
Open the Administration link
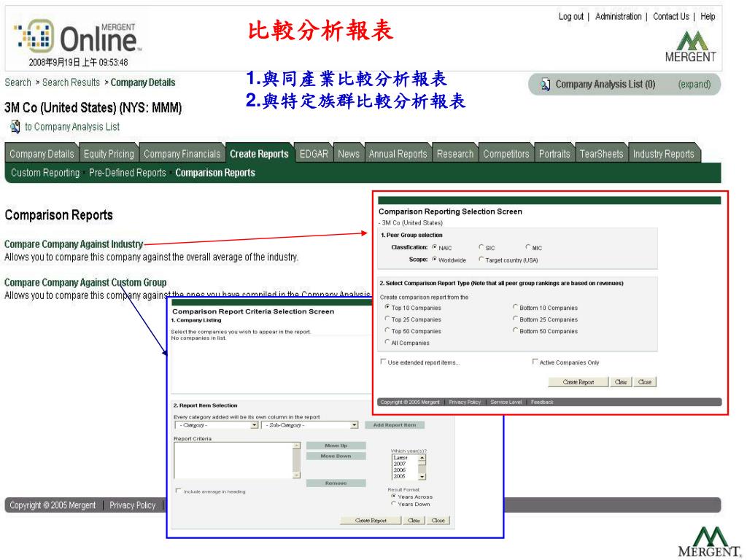click(619, 17)
